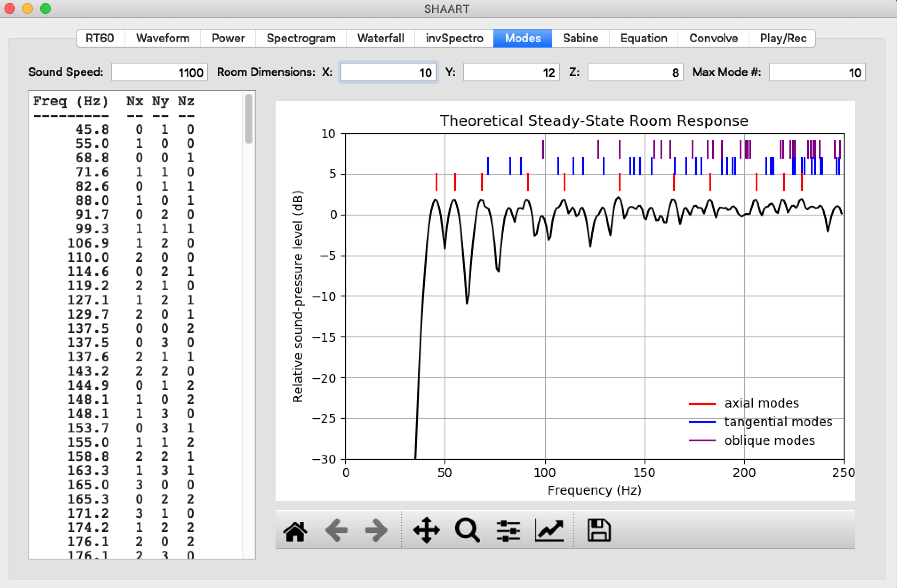Go back to previous plot view
The height and width of the screenshot is (588, 897).
(x=336, y=531)
